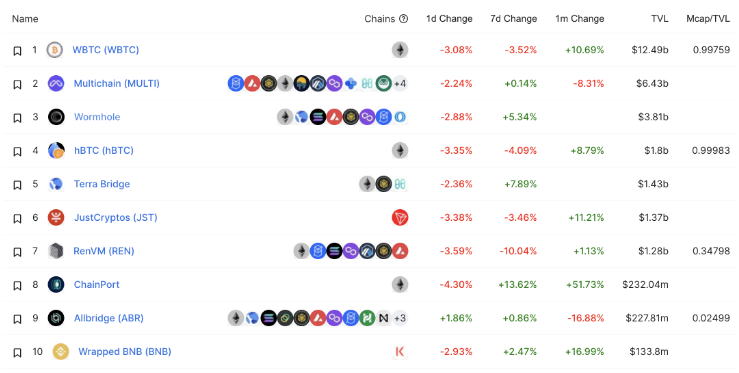
Task: Open the Terra Bridge protocol link
Action: tap(102, 184)
